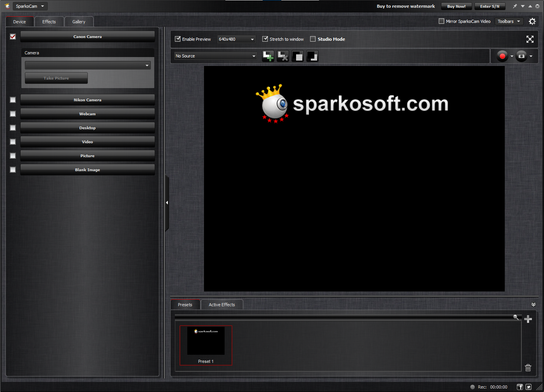Take a snapshot with the camera icon

[521, 56]
